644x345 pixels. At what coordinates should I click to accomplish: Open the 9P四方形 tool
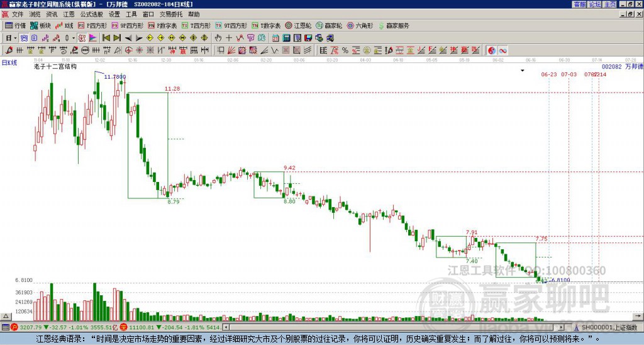(128, 25)
